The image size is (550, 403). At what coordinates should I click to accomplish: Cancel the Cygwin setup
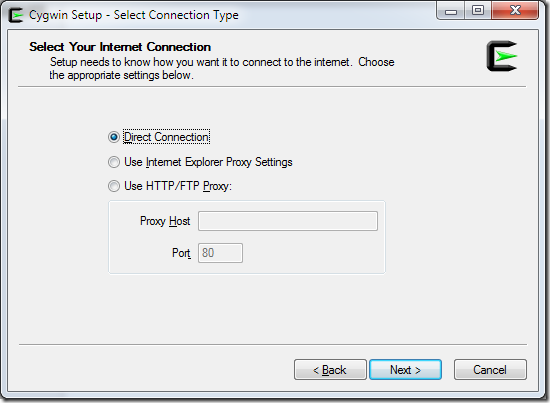tap(490, 370)
